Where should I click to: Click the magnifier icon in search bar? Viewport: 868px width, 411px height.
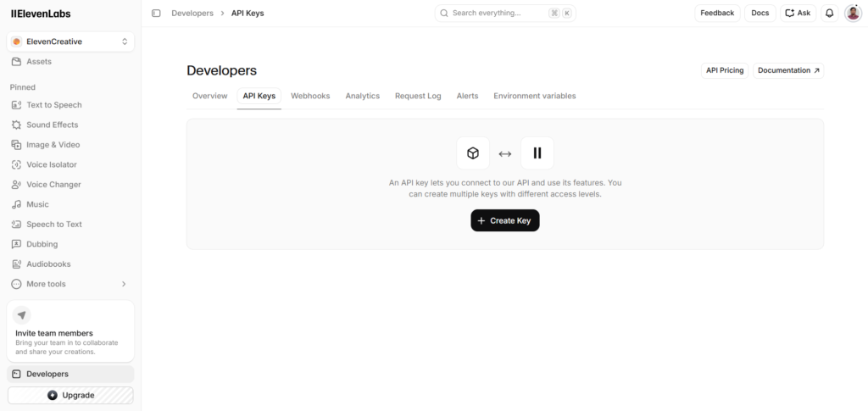click(444, 14)
